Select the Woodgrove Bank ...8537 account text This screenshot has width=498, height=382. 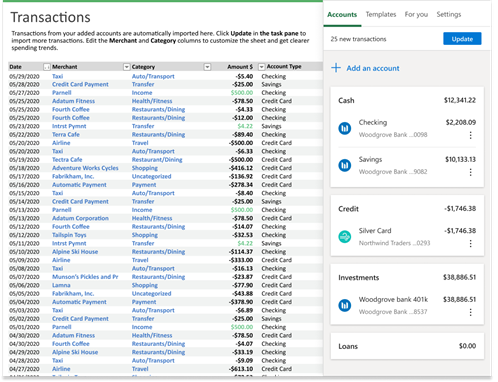(x=393, y=312)
